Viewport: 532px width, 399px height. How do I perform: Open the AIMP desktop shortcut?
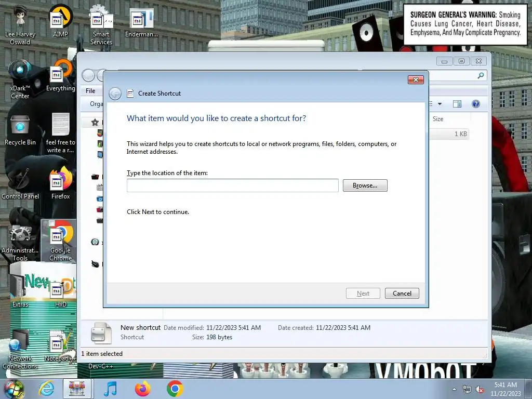click(x=60, y=21)
